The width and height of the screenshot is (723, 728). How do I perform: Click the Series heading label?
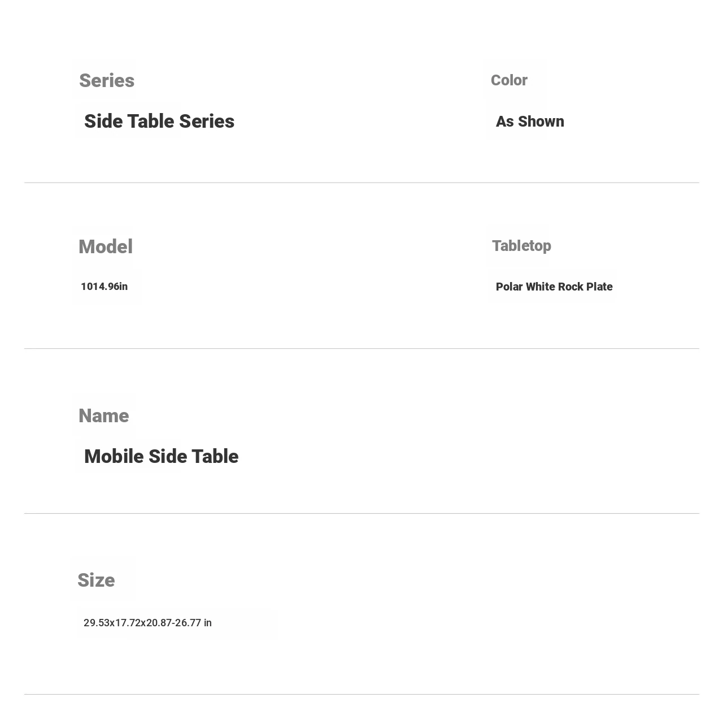107,81
